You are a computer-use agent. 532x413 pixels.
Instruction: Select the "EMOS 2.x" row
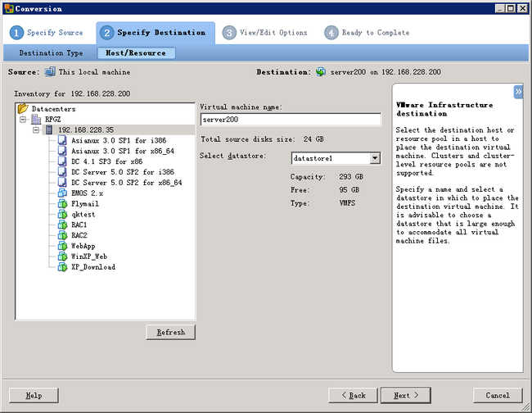tap(88, 193)
